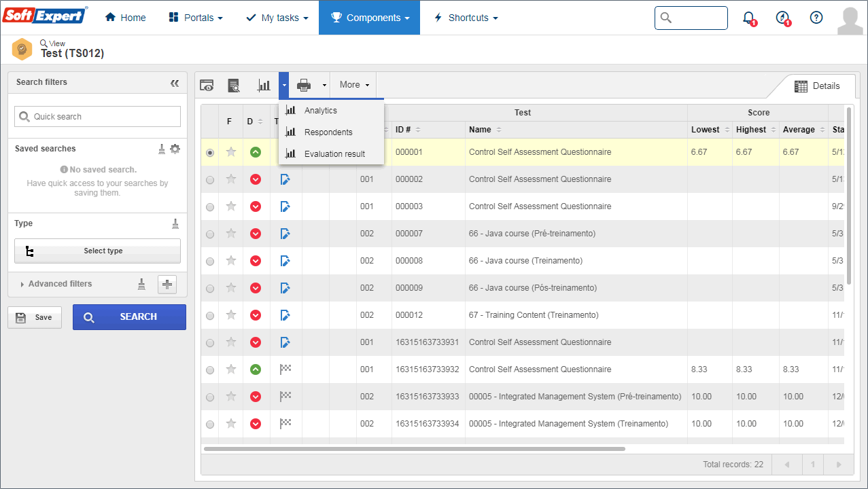
Task: Click the help question mark icon
Action: click(x=816, y=18)
